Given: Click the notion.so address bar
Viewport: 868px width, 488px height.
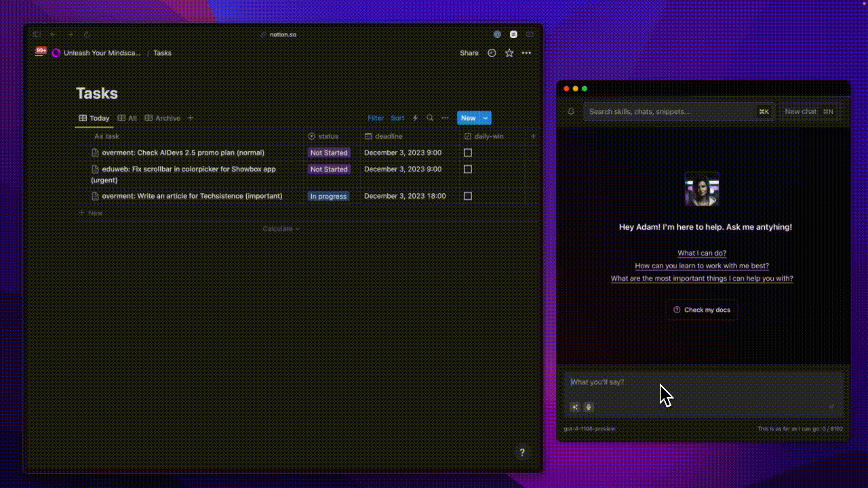Looking at the screenshot, I should (278, 35).
